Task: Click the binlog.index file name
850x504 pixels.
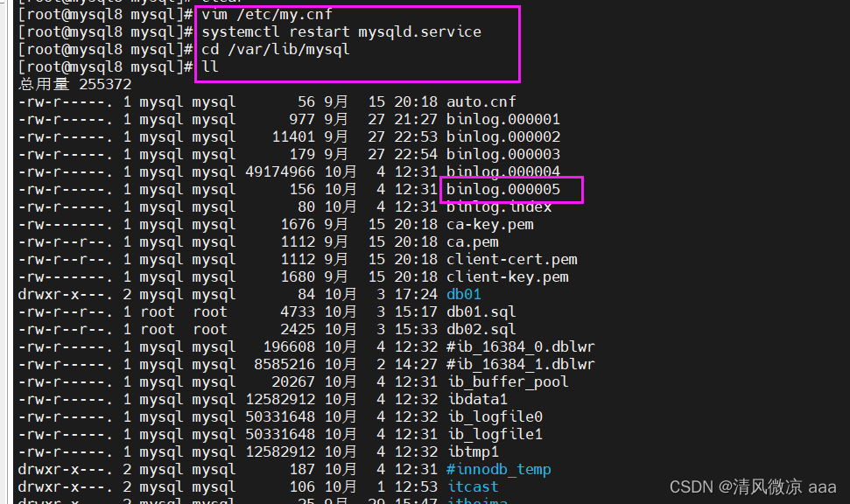Action: 498,206
